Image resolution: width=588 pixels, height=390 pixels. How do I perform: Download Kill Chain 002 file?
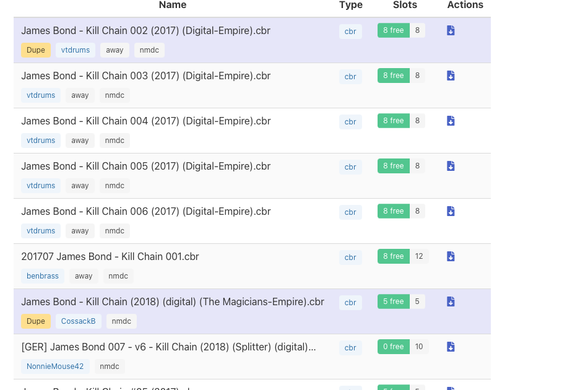451,30
